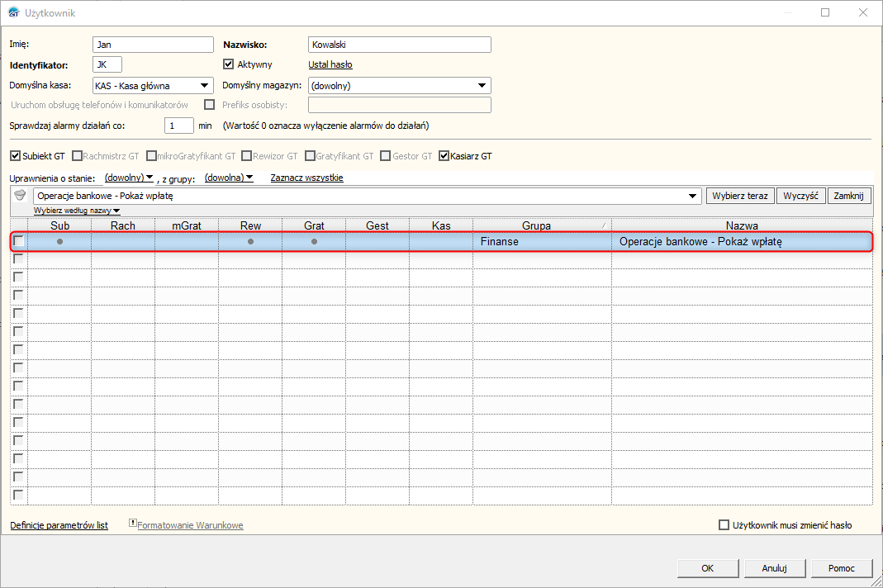This screenshot has width=883, height=588.
Task: Expand Wybierz według nazwy menu
Action: click(x=77, y=211)
